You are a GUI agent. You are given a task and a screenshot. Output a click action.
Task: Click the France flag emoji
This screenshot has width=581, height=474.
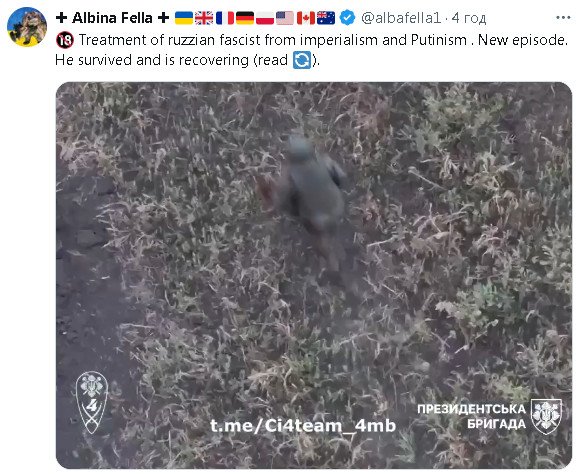point(225,18)
